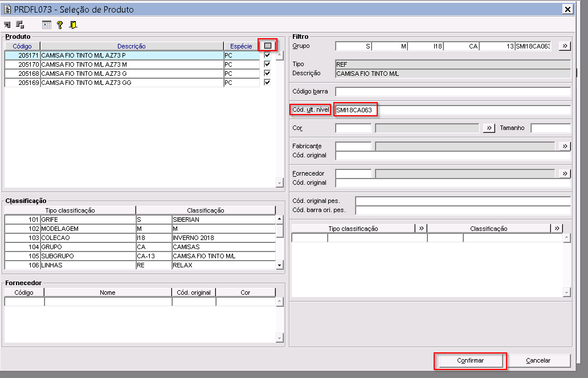The height and width of the screenshot is (378, 588).
Task: Close the Seleção de Produto window
Action: [x=567, y=9]
